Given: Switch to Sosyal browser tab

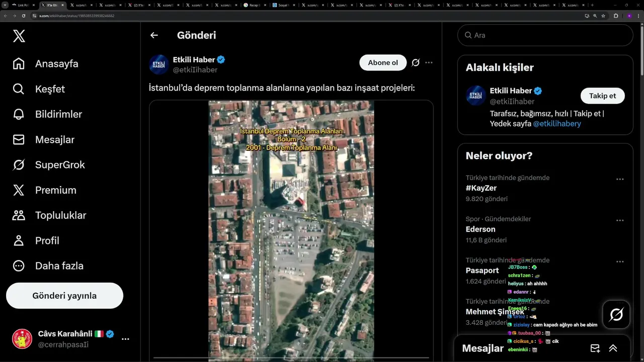Looking at the screenshot, I should click(x=283, y=5).
